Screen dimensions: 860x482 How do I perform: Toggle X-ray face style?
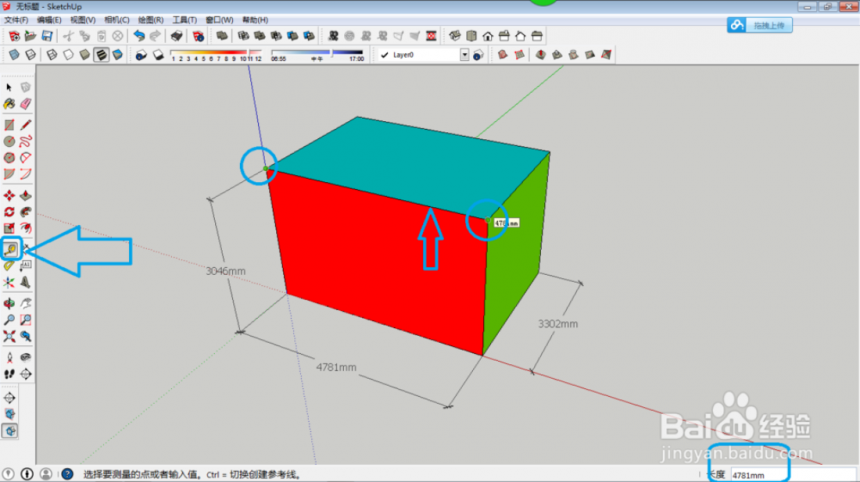pyautogui.click(x=14, y=55)
